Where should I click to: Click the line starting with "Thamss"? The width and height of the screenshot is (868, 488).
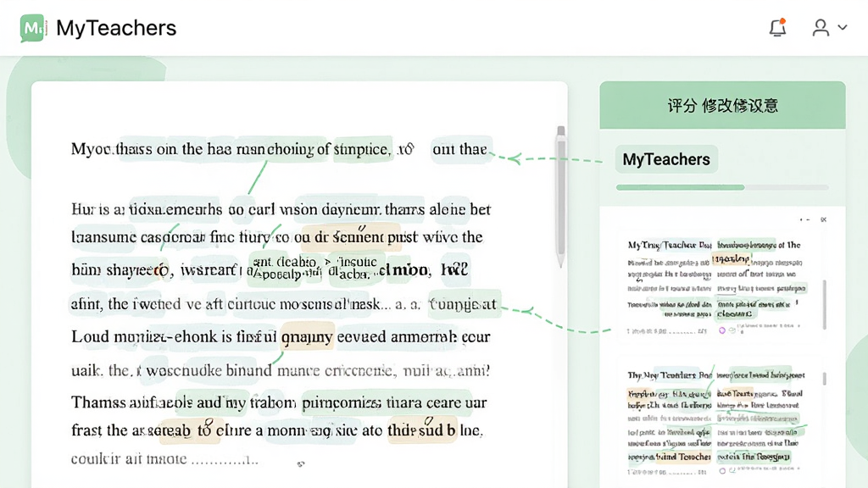coord(279,402)
